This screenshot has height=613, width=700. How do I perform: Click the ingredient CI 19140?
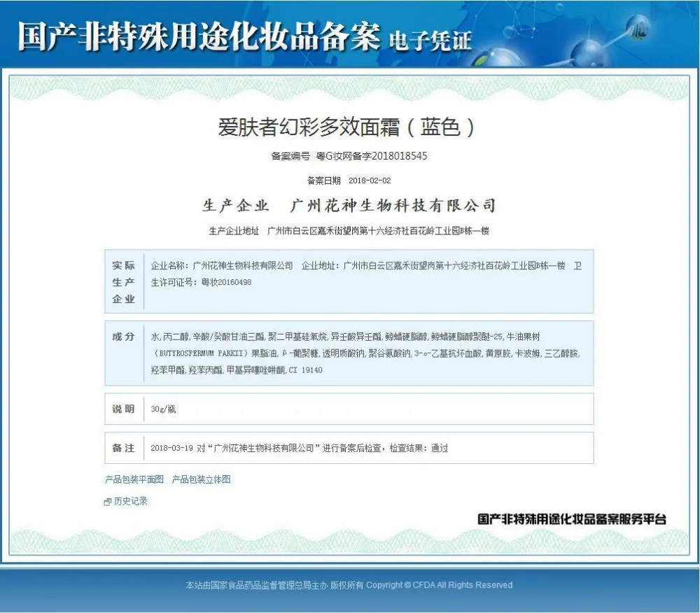(306, 370)
